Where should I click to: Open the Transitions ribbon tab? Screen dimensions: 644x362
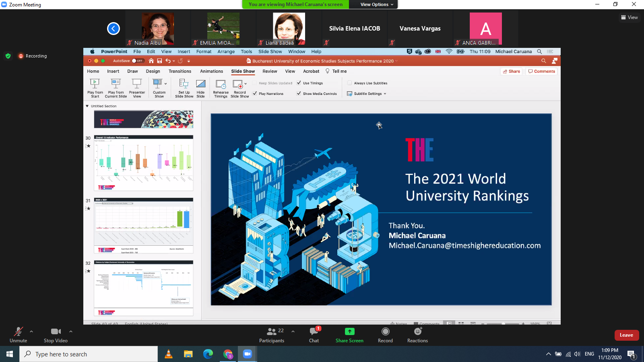tap(180, 71)
